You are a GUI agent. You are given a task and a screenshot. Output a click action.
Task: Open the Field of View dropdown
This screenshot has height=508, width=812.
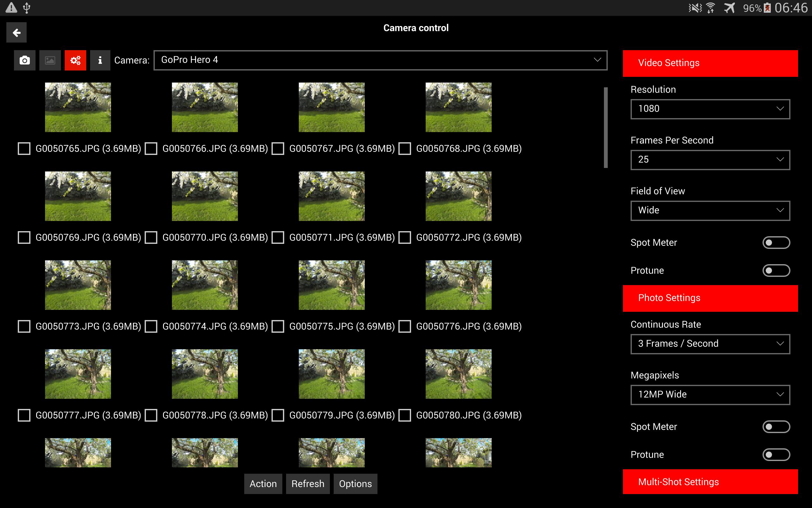pos(710,211)
